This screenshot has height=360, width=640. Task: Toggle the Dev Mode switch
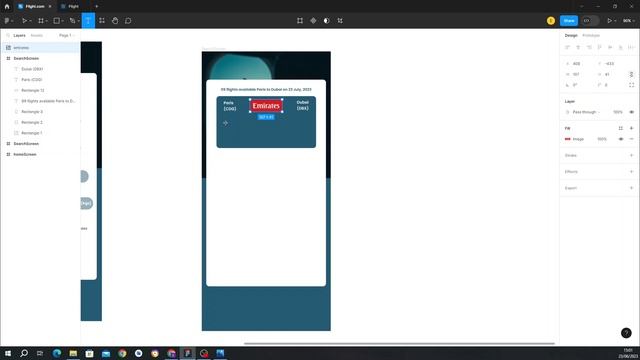coord(590,21)
